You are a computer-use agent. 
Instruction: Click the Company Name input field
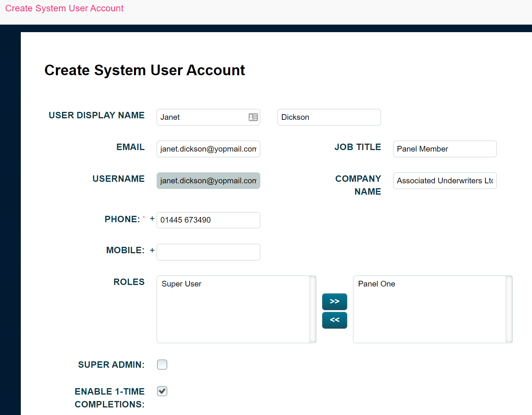click(445, 181)
